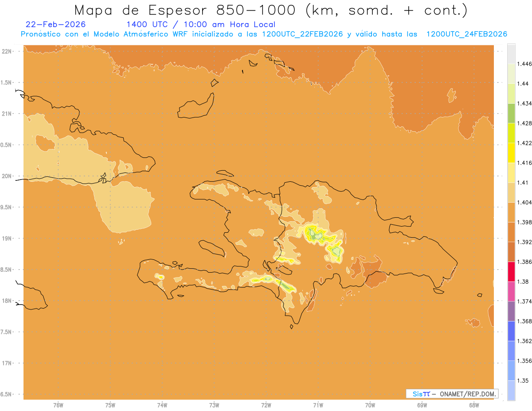Click legend value '1.422'
This screenshot has height=411, width=532.
point(524,143)
